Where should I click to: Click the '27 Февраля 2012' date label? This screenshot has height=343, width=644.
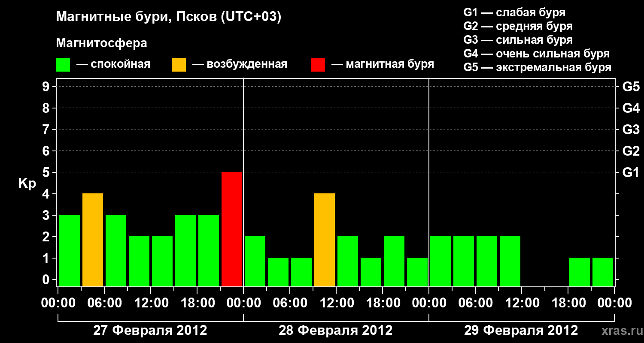point(150,331)
